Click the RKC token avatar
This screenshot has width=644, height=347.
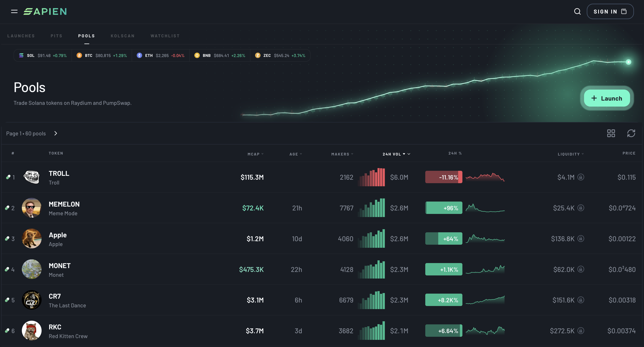(x=32, y=331)
